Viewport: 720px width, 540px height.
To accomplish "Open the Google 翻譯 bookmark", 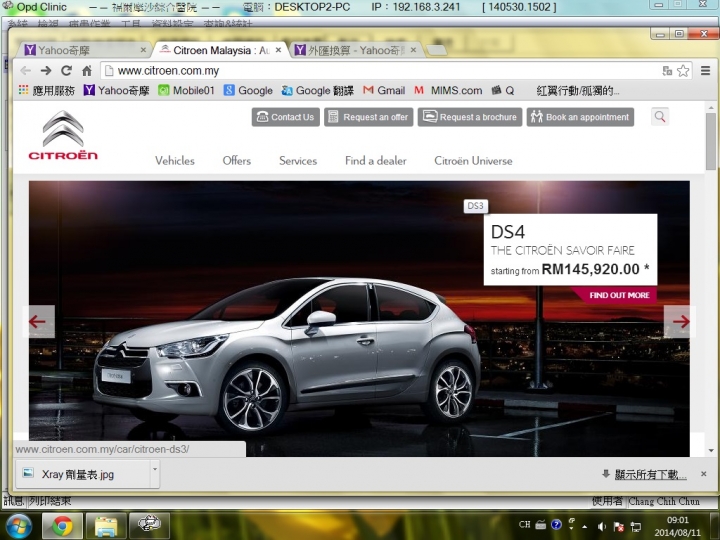I will coord(318,90).
